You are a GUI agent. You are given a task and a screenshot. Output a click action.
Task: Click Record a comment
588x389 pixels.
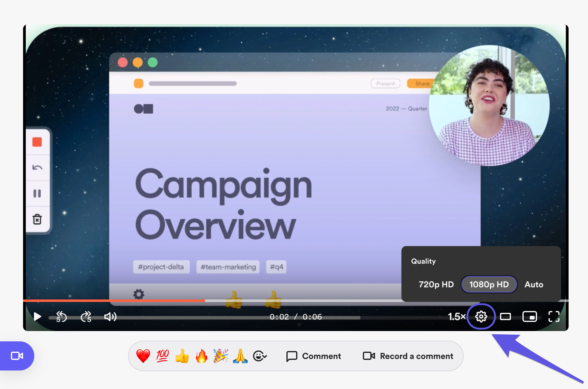(408, 356)
